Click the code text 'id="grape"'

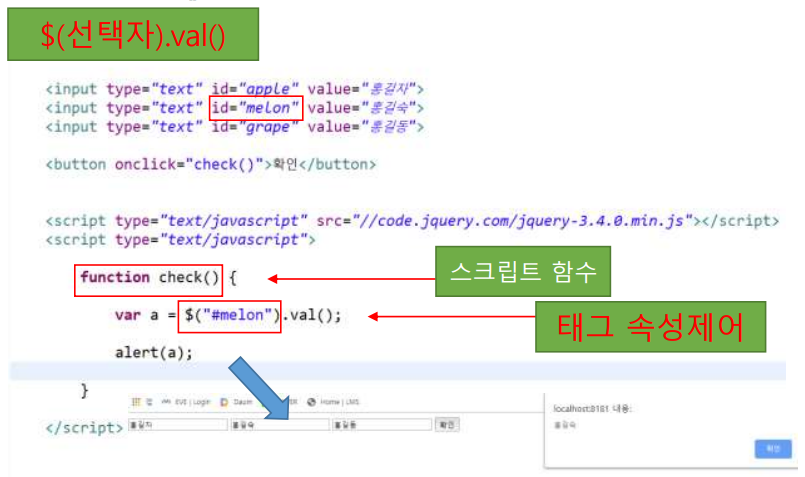coord(255,127)
